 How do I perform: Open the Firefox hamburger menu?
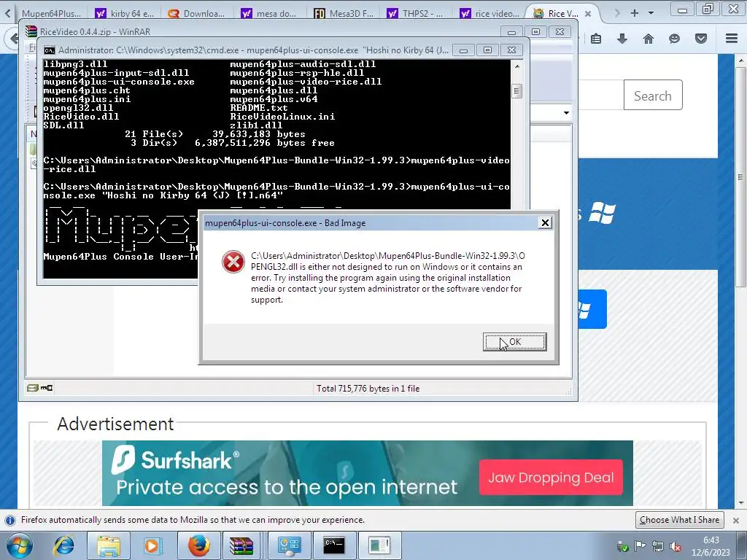click(x=732, y=39)
